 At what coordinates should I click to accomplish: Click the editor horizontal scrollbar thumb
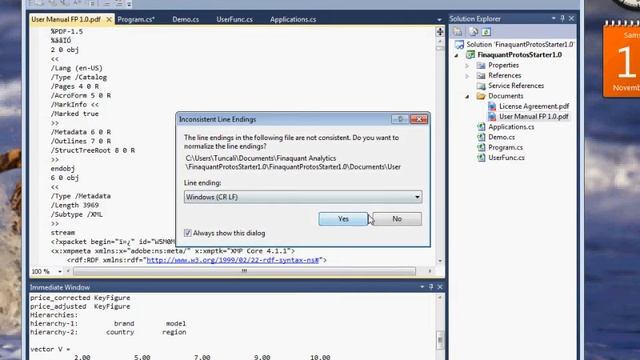[x=244, y=271]
